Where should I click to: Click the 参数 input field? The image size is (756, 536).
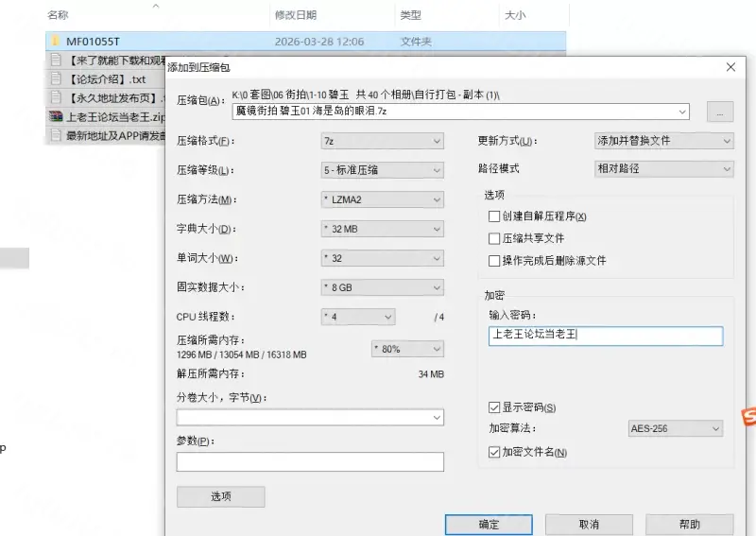[x=310, y=461]
